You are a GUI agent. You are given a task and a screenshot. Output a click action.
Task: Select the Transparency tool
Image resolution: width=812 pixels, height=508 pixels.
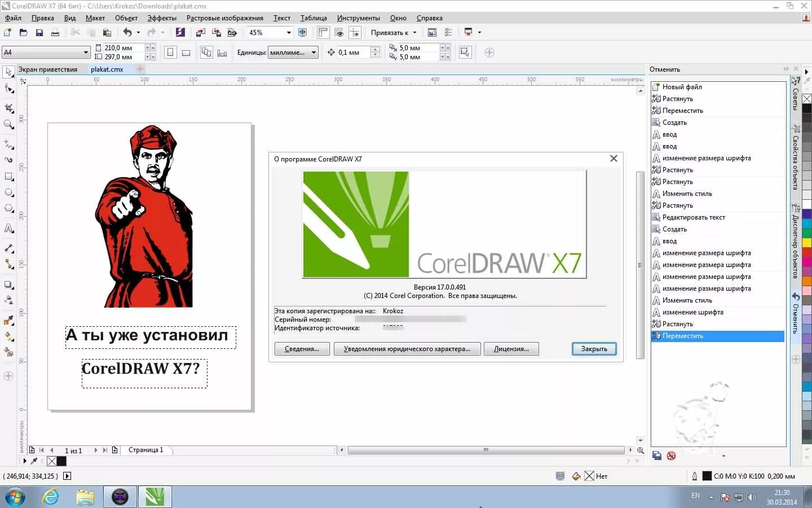click(x=8, y=300)
